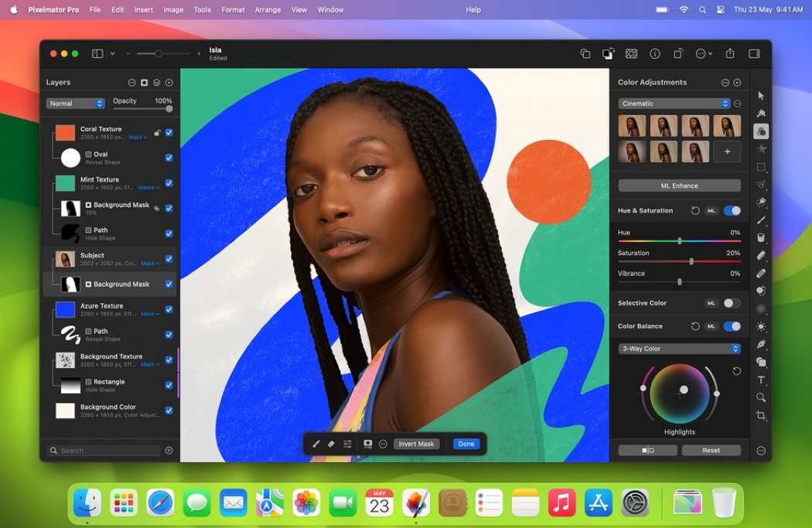This screenshot has height=528, width=812.
Task: Pick the Eraser in the mask toolbar
Action: [x=332, y=443]
